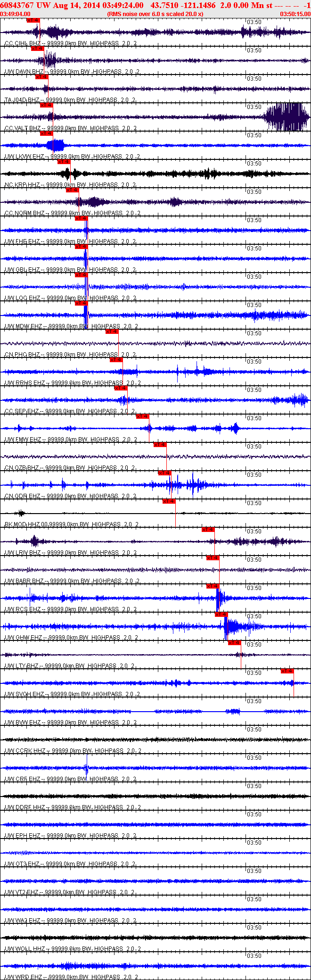Click the red pick marker on NC.KRP trace
This screenshot has height=980, width=311.
64,162
